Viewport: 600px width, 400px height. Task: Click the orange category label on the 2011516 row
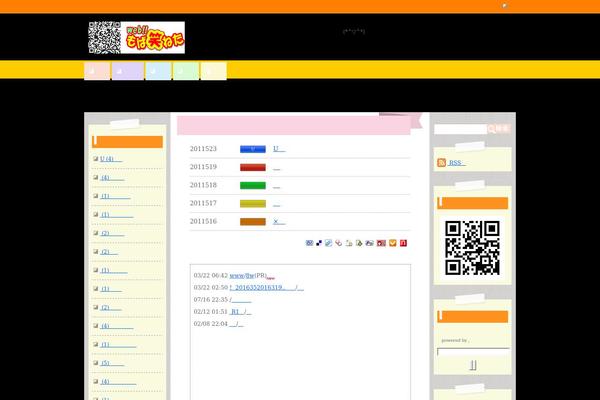(253, 222)
